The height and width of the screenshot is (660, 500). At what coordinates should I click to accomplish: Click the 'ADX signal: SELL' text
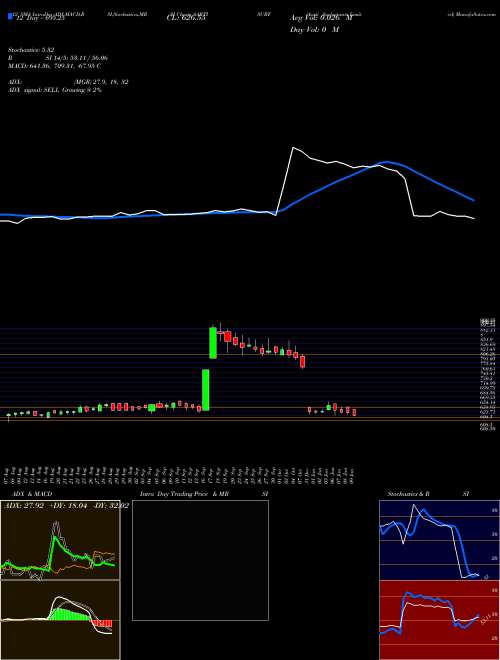[x=34, y=90]
